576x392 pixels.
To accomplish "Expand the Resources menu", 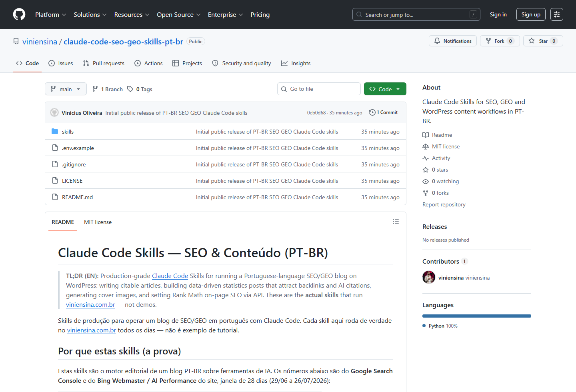I will (x=132, y=14).
